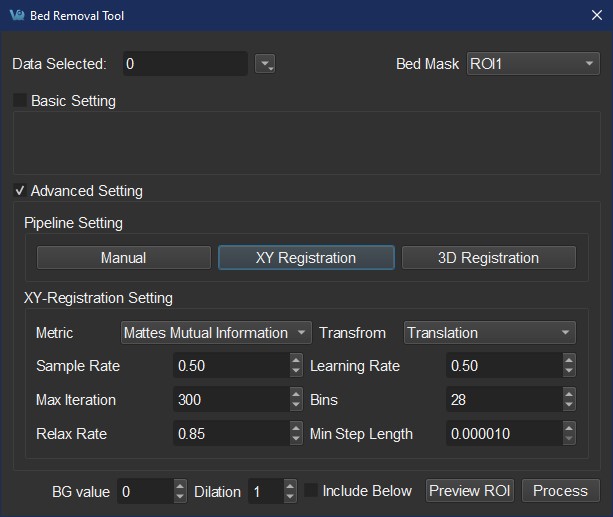Decrease the Bins value with down arrow
This screenshot has height=517, width=613.
[x=569, y=405]
